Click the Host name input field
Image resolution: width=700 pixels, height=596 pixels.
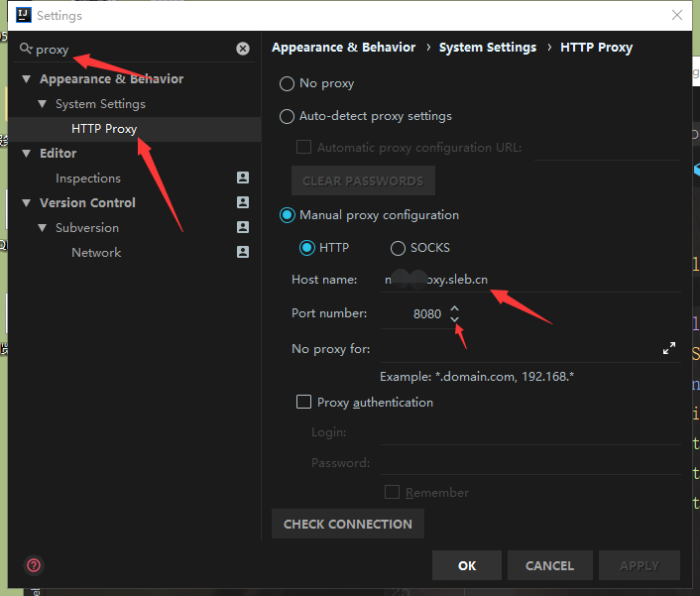[530, 280]
